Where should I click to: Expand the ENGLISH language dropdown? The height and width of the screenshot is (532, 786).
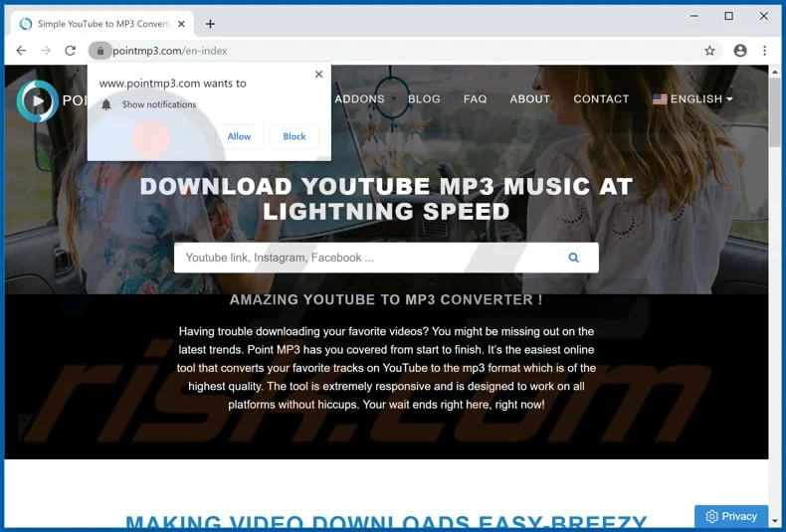pos(692,99)
